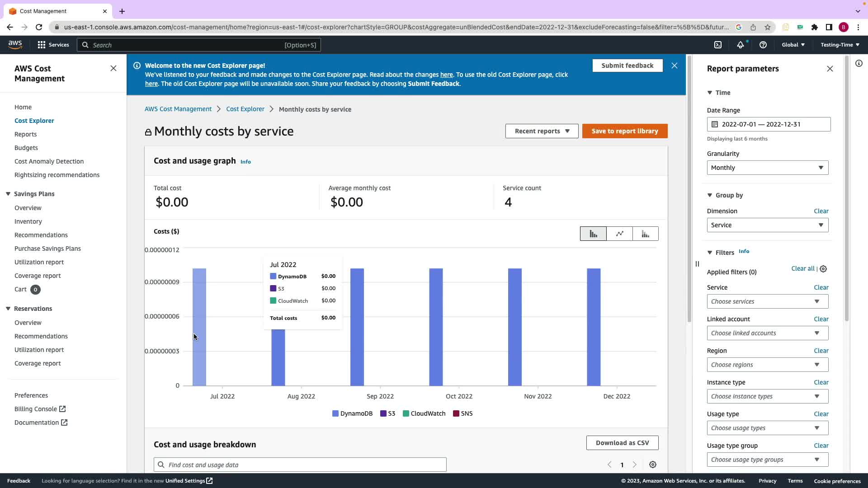
Task: Toggle DynamoDB series in chart legend
Action: (352, 413)
